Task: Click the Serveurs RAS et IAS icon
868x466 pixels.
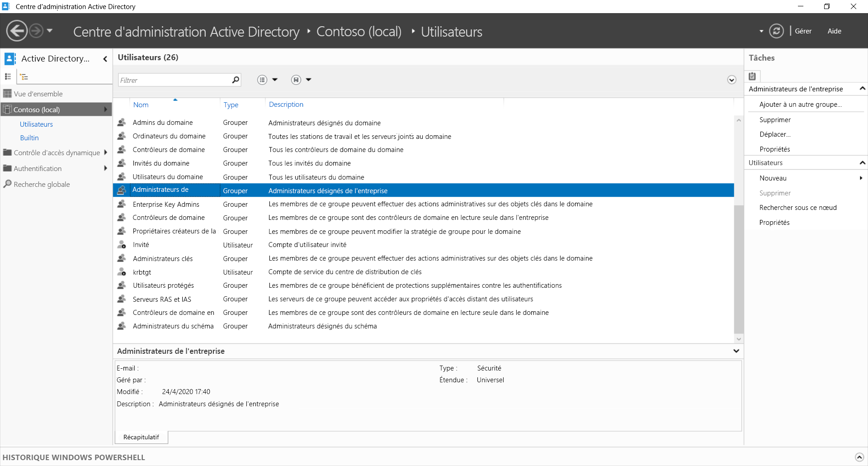Action: click(122, 299)
